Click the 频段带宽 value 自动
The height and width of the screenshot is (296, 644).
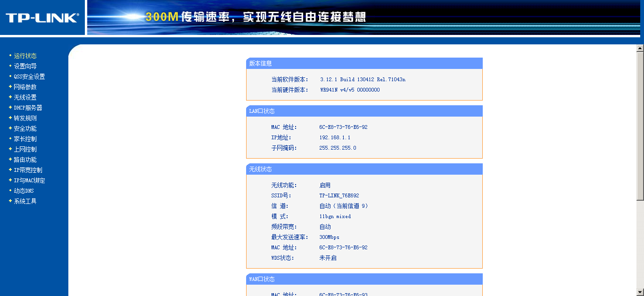pyautogui.click(x=325, y=227)
